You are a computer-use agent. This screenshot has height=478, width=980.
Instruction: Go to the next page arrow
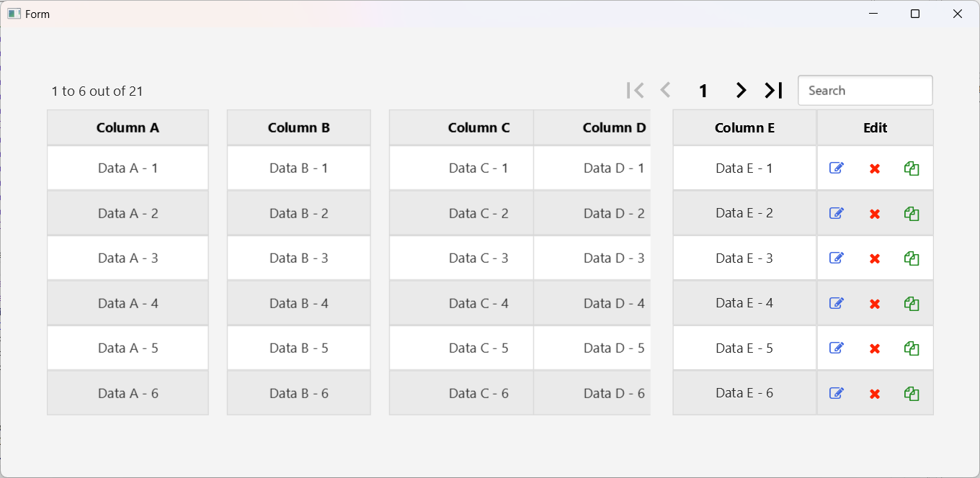(x=741, y=91)
